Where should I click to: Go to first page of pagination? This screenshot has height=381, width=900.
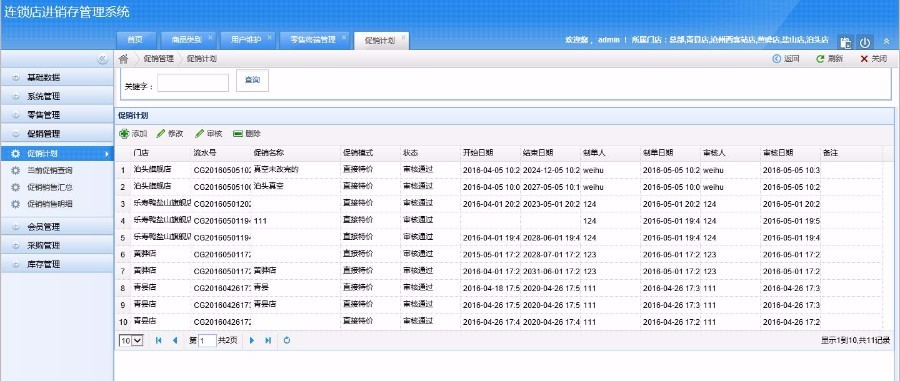click(158, 340)
